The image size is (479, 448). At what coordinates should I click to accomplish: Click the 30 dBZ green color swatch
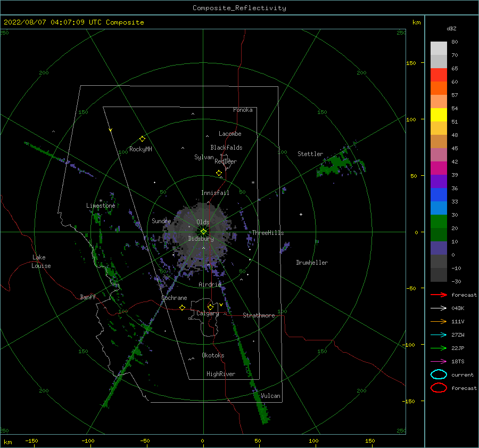point(439,222)
